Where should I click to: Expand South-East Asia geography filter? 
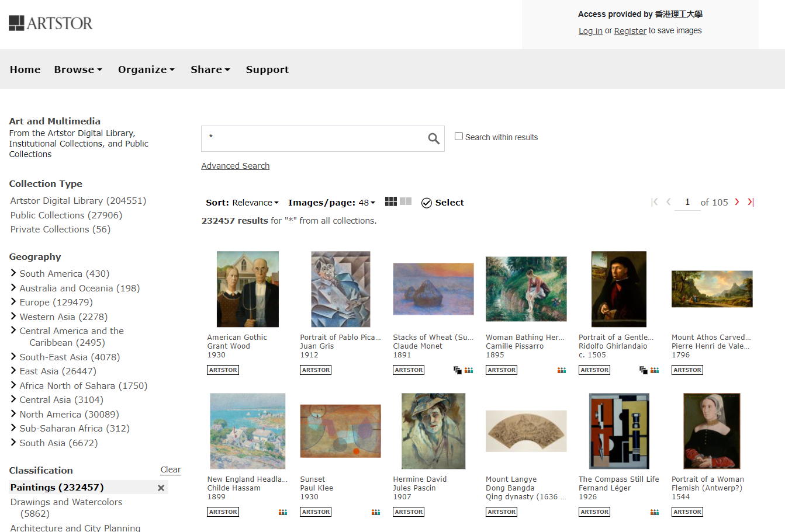click(13, 356)
